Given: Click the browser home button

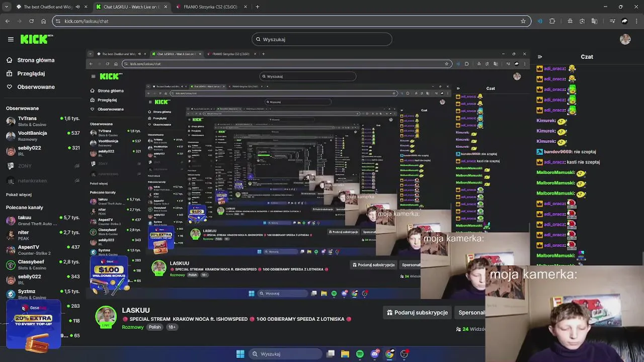Looking at the screenshot, I should pyautogui.click(x=44, y=21).
